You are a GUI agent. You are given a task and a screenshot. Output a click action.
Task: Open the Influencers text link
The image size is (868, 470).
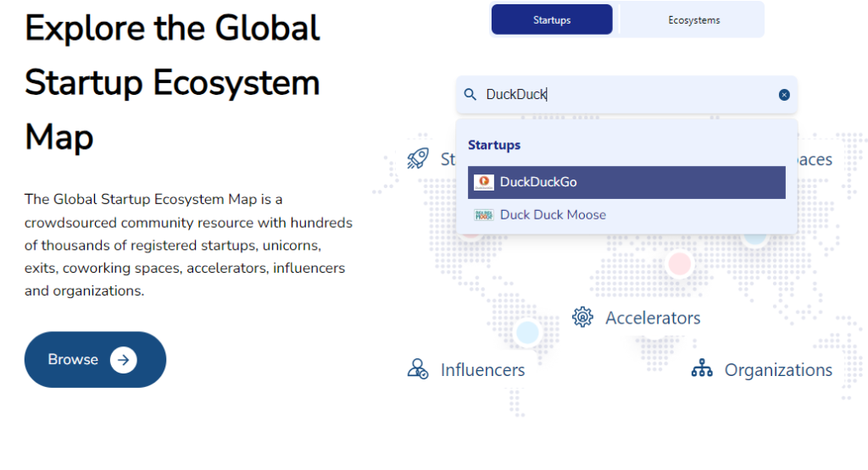[x=482, y=370]
